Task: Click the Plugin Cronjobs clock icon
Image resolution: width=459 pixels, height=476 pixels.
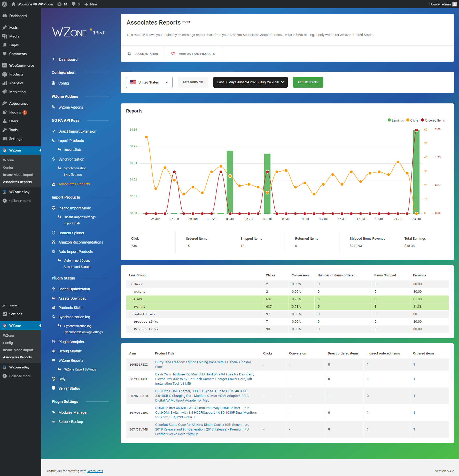Action: point(53,342)
